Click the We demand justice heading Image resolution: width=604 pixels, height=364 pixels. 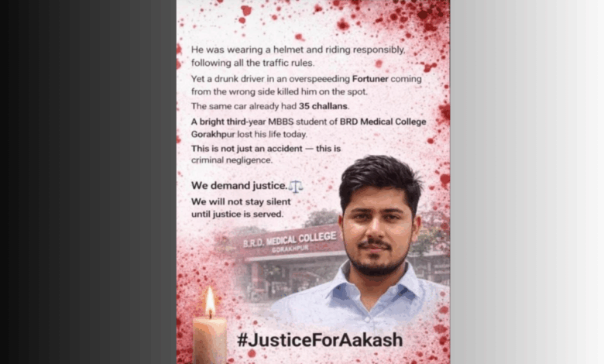tap(239, 186)
